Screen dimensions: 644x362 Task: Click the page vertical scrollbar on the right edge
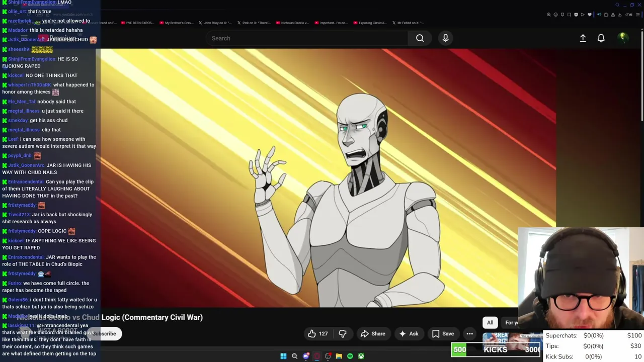(x=642, y=75)
